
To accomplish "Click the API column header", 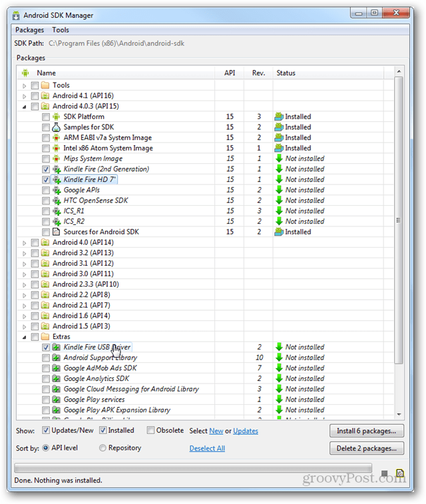I will [230, 73].
